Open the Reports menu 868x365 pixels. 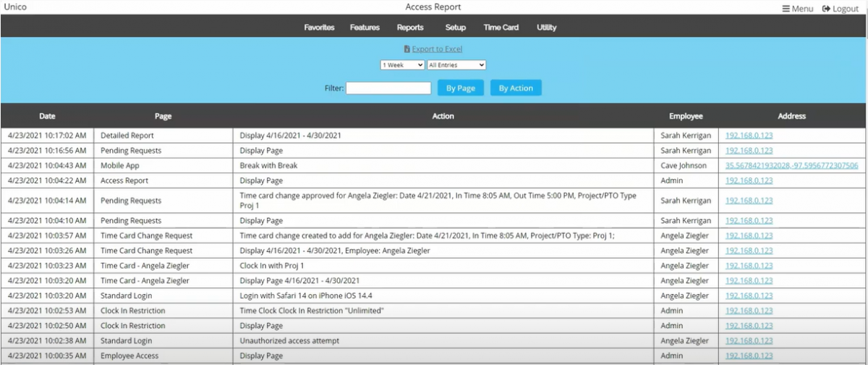click(x=410, y=28)
